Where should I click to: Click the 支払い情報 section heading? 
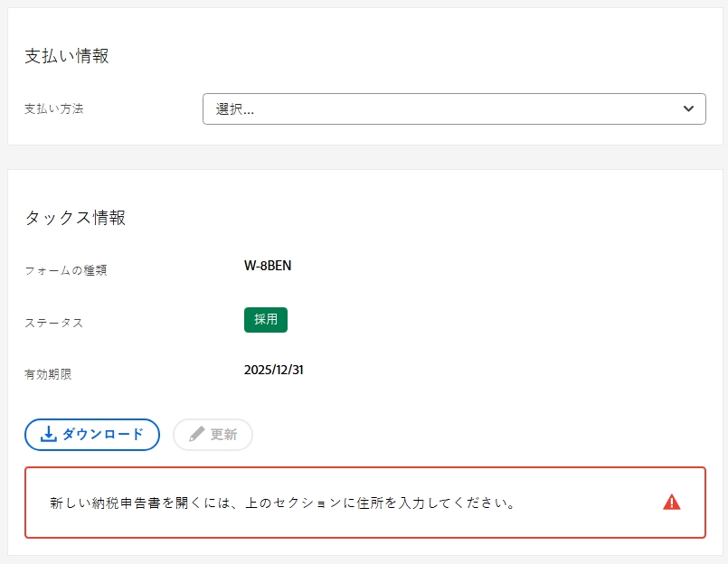[67, 56]
